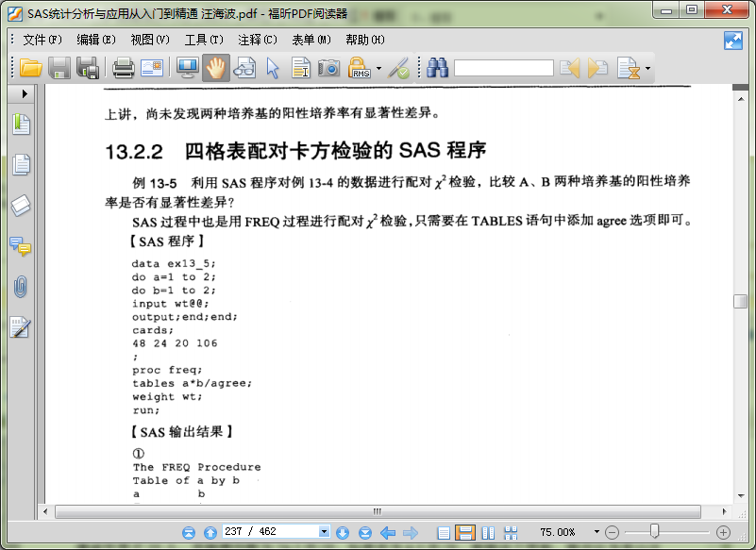Click the email document icon in the toolbar
This screenshot has height=550, width=756.
coord(152,68)
